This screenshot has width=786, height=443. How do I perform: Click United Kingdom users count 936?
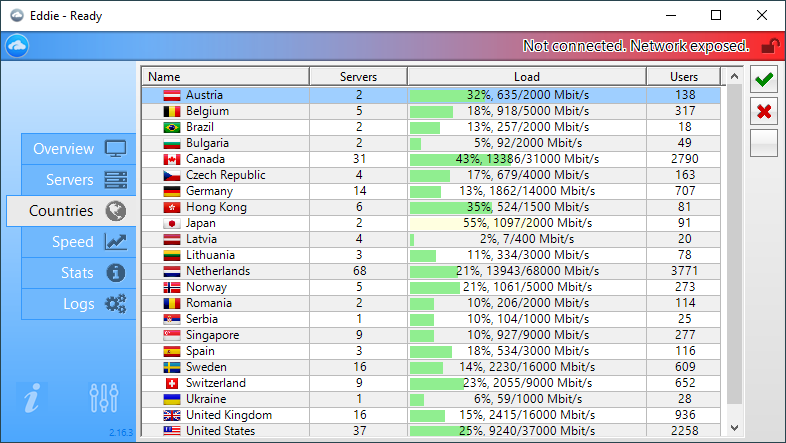click(685, 415)
